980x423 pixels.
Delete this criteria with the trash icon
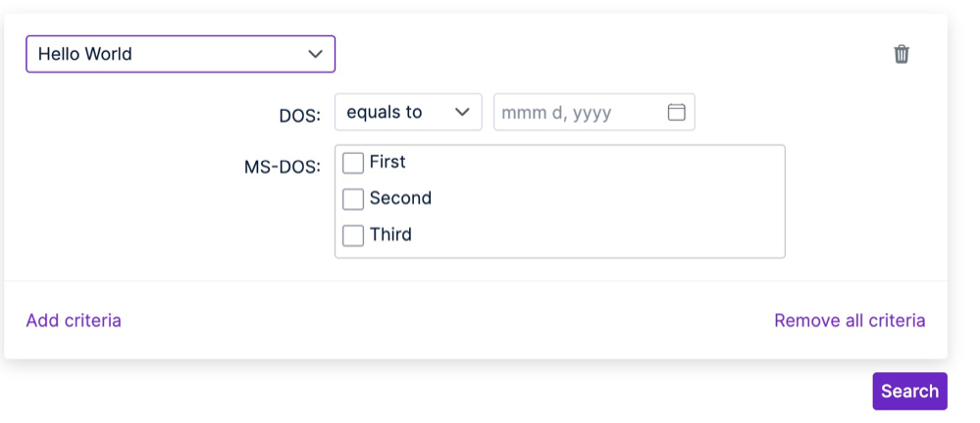902,54
